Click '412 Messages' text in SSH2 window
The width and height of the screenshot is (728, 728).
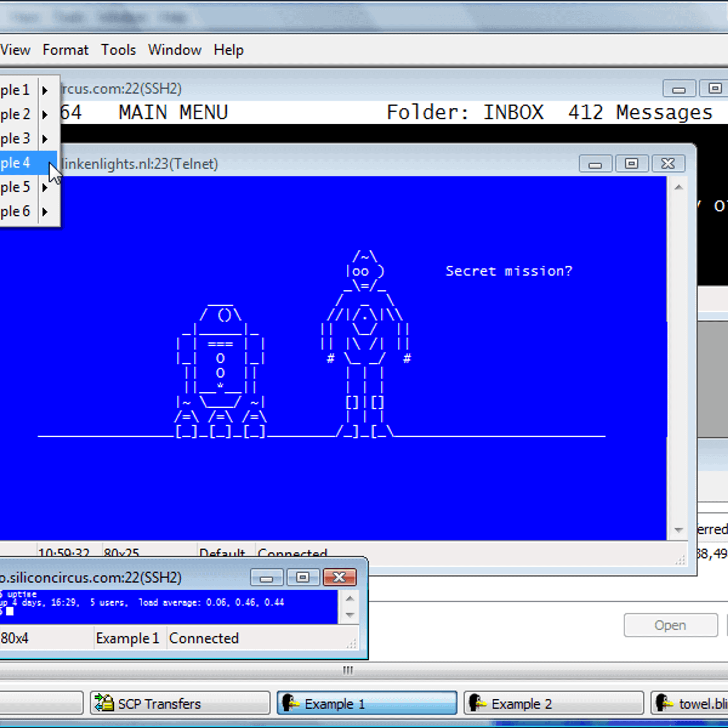pyautogui.click(x=640, y=112)
